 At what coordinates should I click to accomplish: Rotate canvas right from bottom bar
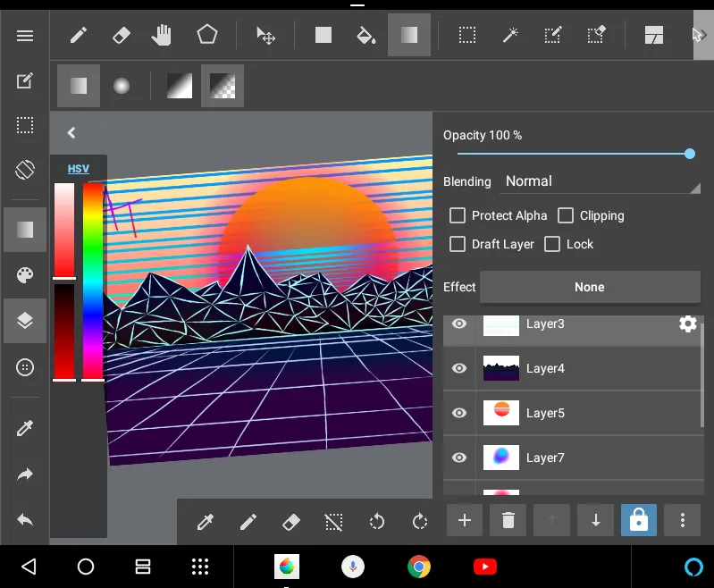(x=420, y=522)
